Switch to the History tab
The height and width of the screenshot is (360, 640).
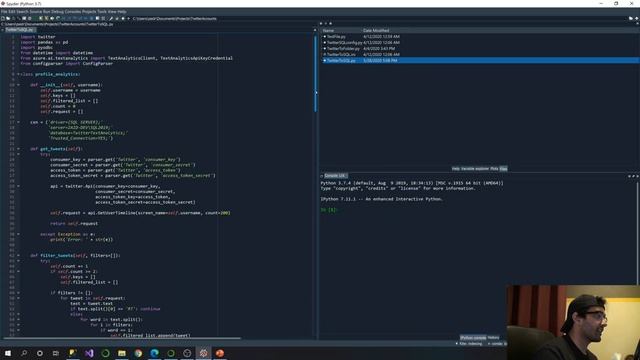tap(493, 338)
